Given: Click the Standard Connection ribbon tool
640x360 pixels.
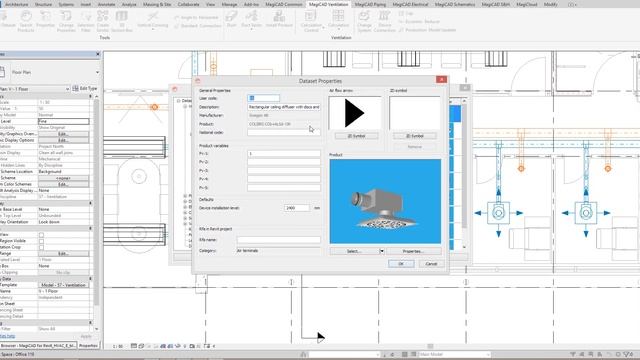Looking at the screenshot, I should [x=197, y=26].
